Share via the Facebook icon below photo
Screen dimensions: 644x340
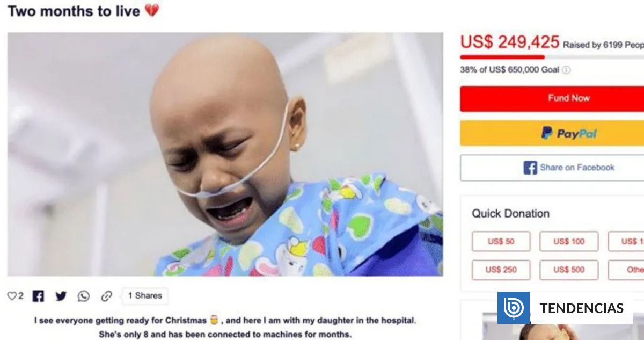tap(38, 296)
